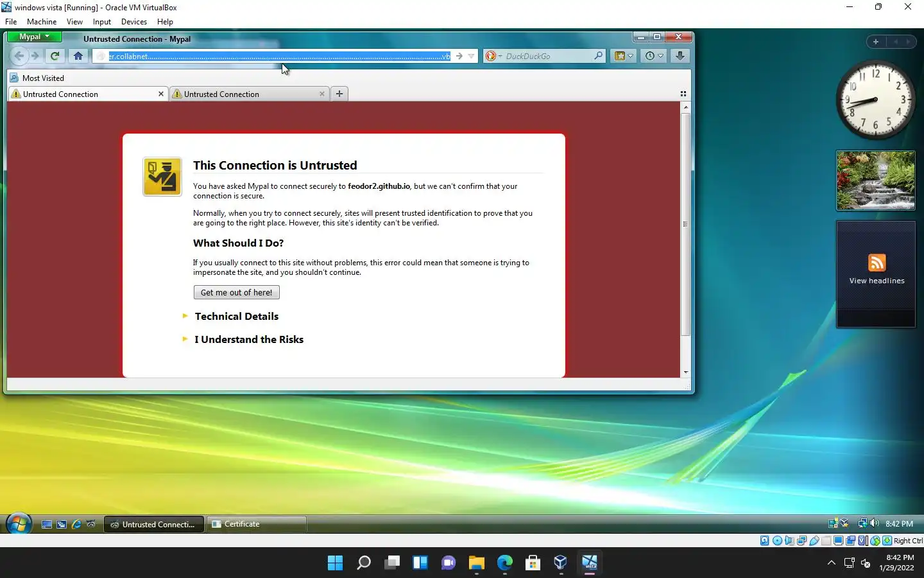Open VirtualBox View menu

coord(74,21)
